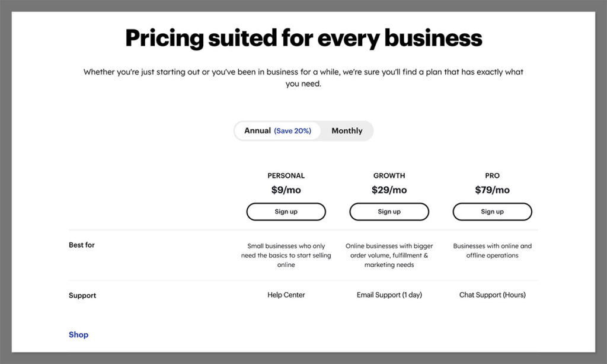Select the PERSONAL plan column header

tap(286, 175)
